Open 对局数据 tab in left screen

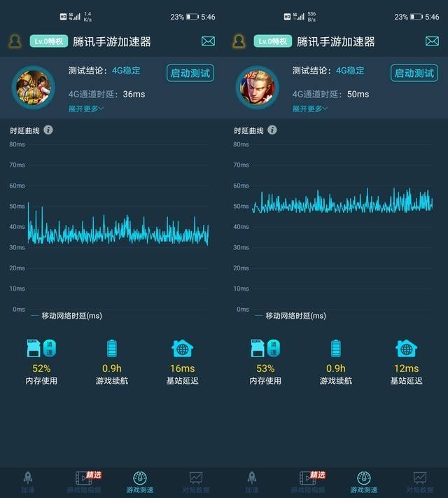[196, 482]
